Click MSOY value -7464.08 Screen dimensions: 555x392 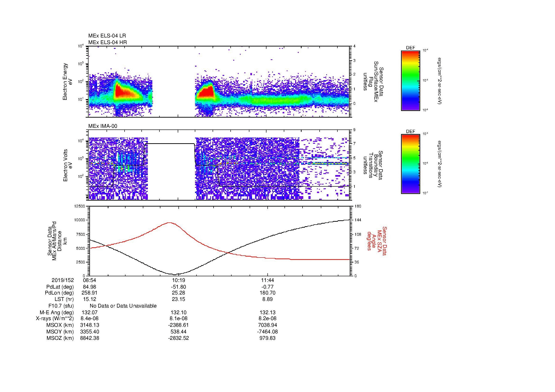tap(267, 332)
